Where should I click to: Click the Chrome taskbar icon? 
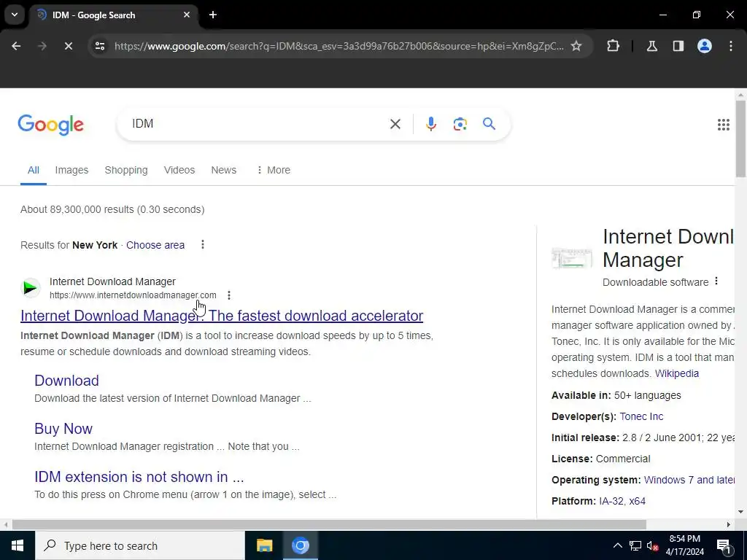coord(301,545)
